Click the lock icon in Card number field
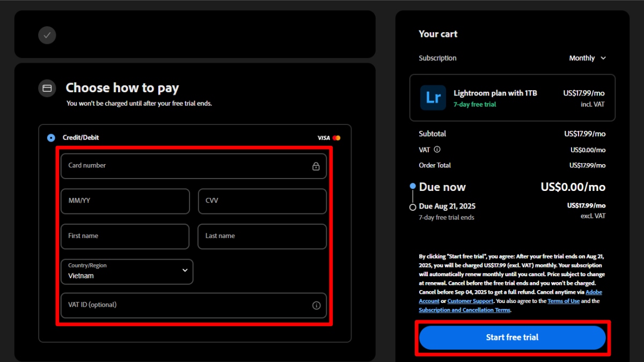 [316, 166]
